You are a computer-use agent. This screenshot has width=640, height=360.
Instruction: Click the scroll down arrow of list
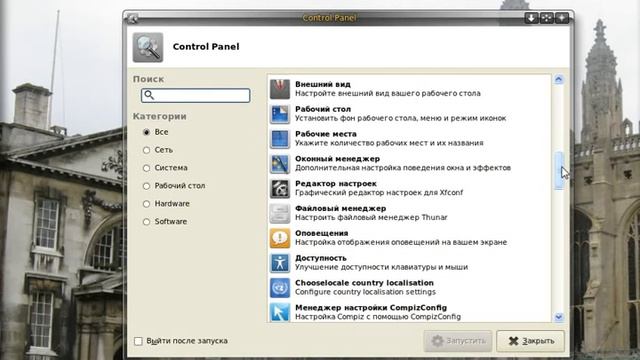559,317
